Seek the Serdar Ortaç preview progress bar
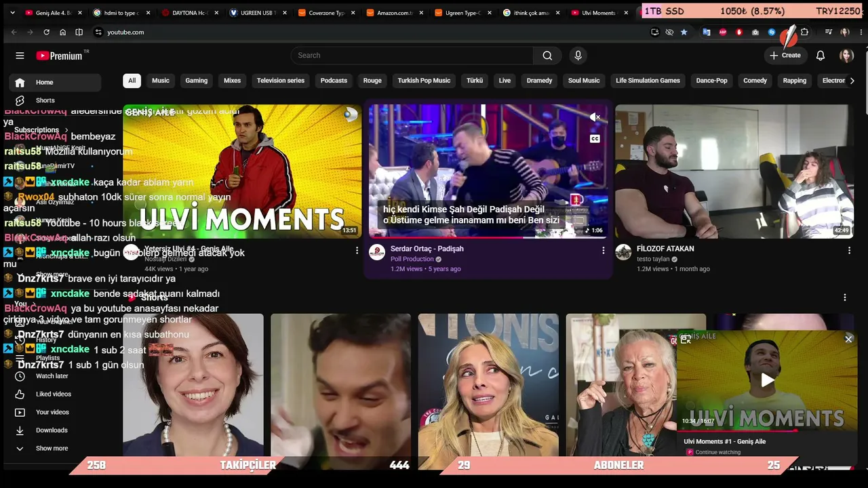 click(x=488, y=237)
